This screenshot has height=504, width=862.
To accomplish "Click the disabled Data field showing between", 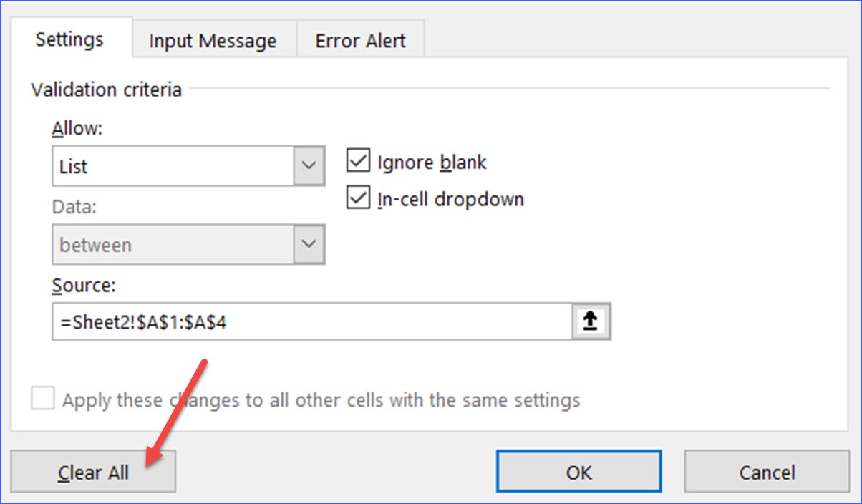I will coord(172,244).
